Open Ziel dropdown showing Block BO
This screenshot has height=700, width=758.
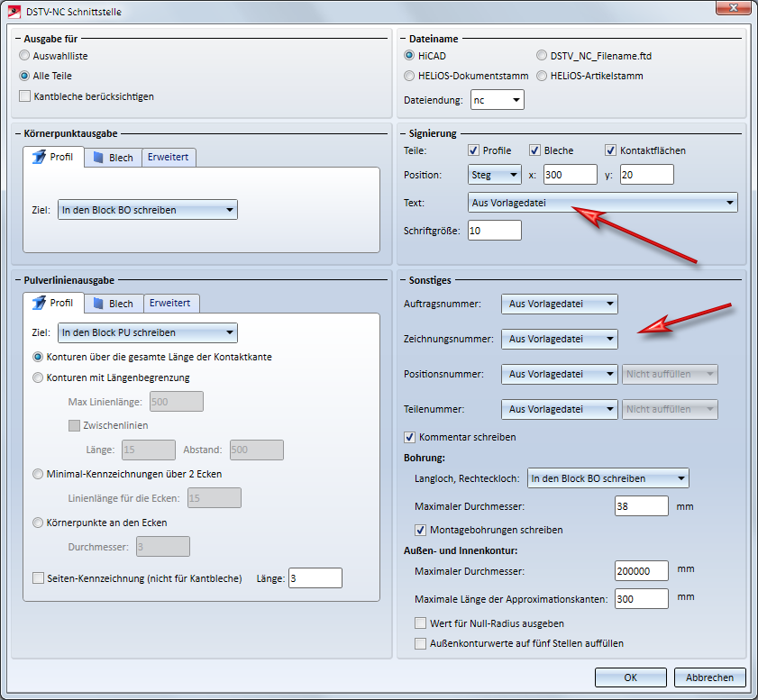coord(148,210)
